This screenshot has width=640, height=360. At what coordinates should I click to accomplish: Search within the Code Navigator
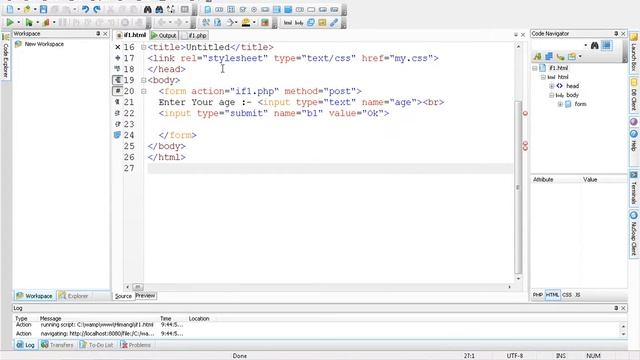tap(595, 45)
